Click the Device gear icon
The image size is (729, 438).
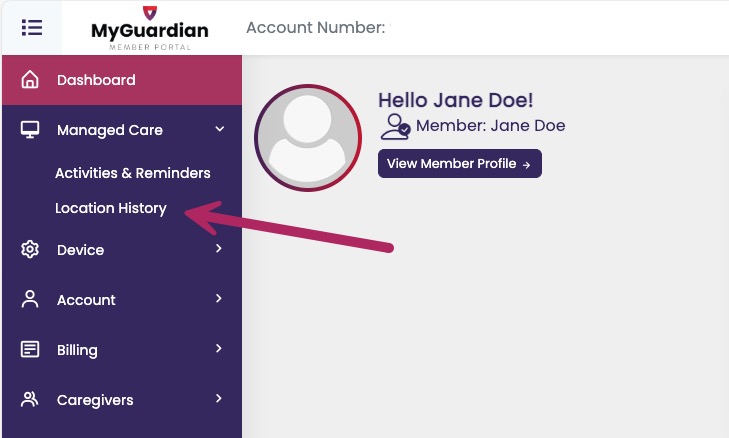coord(30,250)
